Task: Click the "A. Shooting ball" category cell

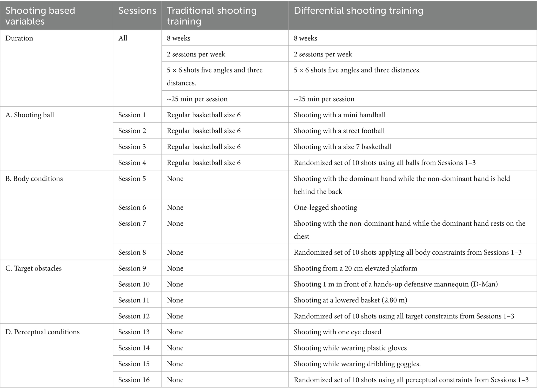Action: pyautogui.click(x=30, y=115)
